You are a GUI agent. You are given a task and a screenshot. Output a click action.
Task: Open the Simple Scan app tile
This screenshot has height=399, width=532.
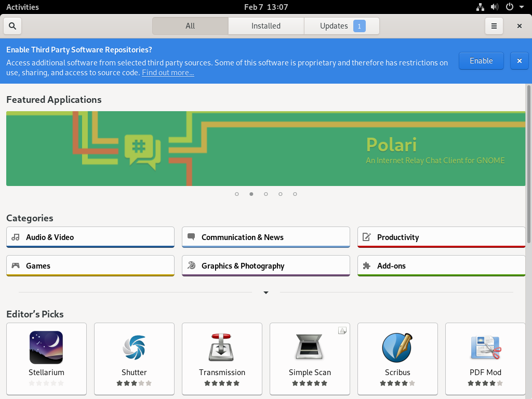tap(310, 359)
